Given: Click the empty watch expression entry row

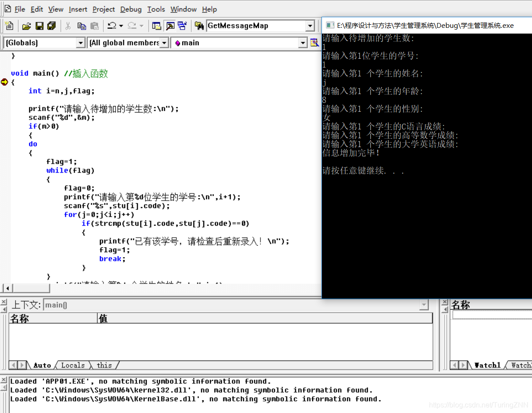Looking at the screenshot, I should [492, 314].
